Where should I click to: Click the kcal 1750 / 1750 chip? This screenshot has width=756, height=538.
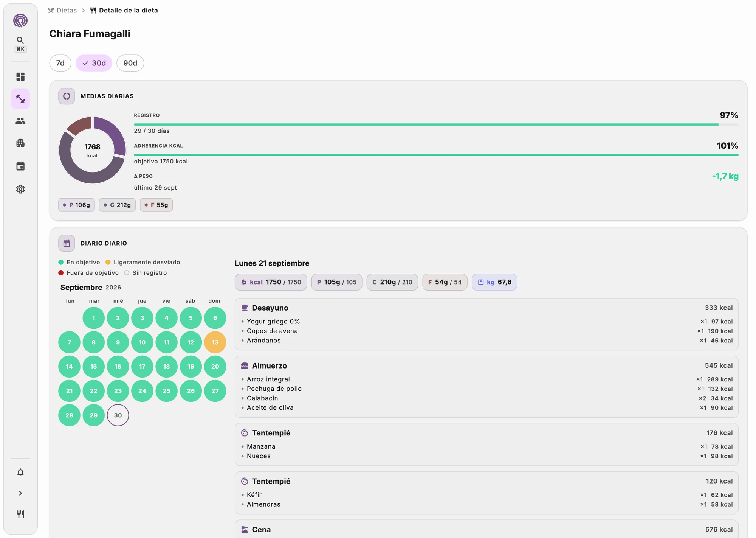[x=271, y=282]
